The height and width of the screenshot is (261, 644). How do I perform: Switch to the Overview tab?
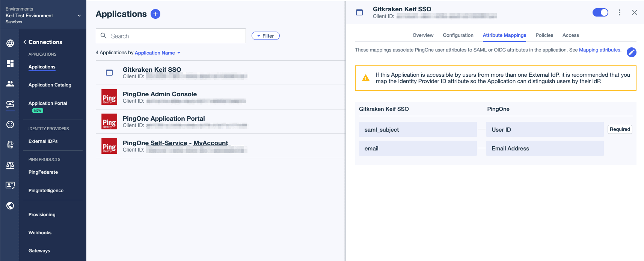point(423,35)
